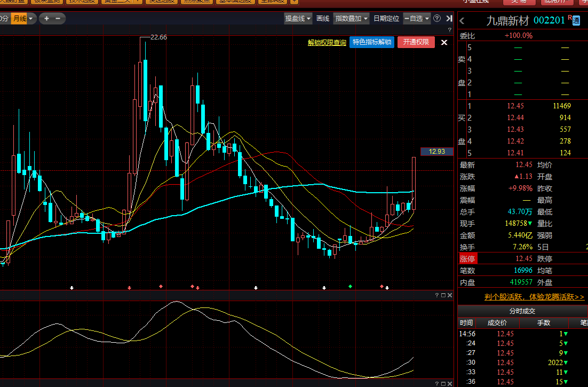The height and width of the screenshot is (387, 588).
Task: Click 日期定位 in the chart toolbar
Action: pos(386,19)
